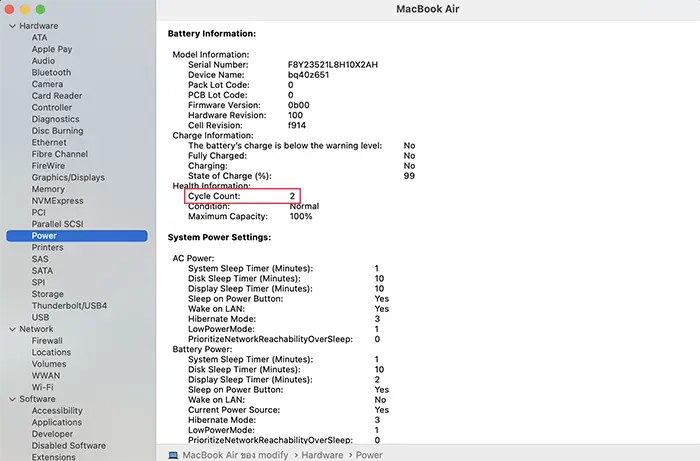Collapse the Network section chevron

coord(12,329)
